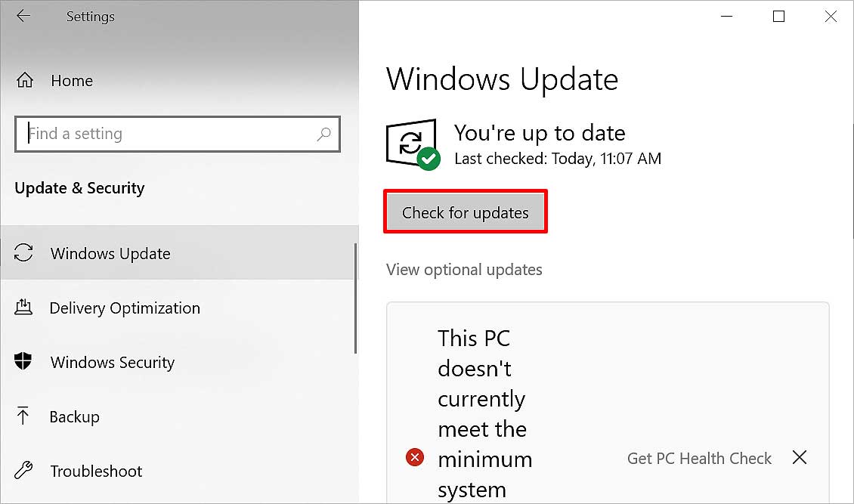Open Windows Security settings

pyautogui.click(x=178, y=362)
